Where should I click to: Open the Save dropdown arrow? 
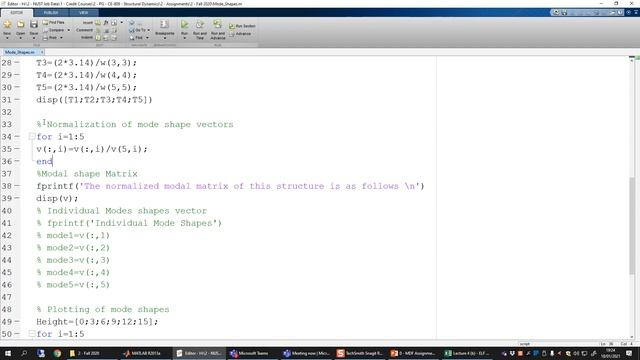pos(34,38)
